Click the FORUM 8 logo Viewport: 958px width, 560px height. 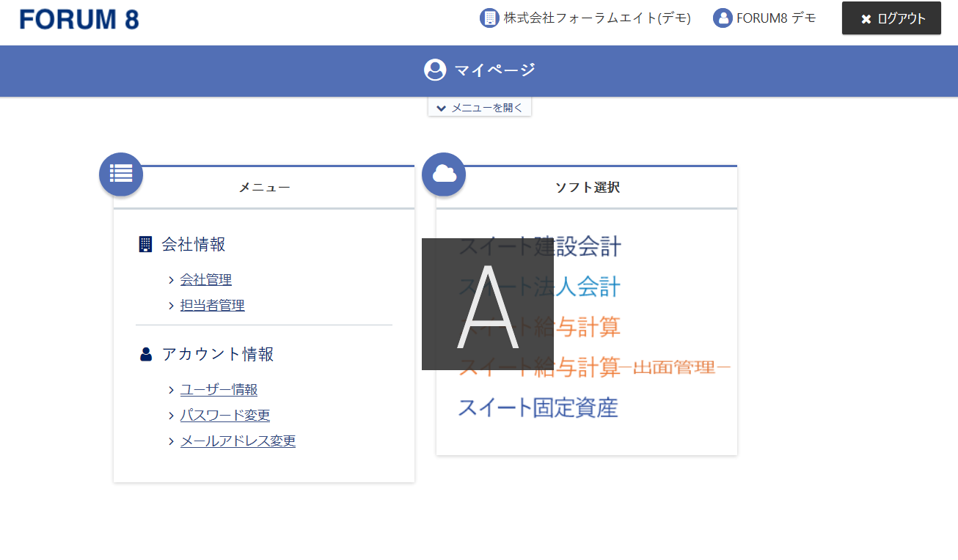(79, 19)
